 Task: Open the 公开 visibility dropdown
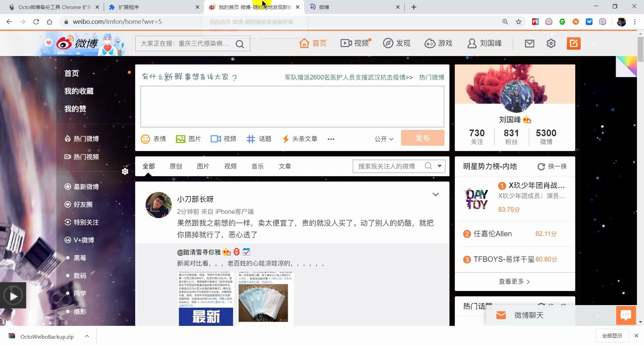coord(383,139)
